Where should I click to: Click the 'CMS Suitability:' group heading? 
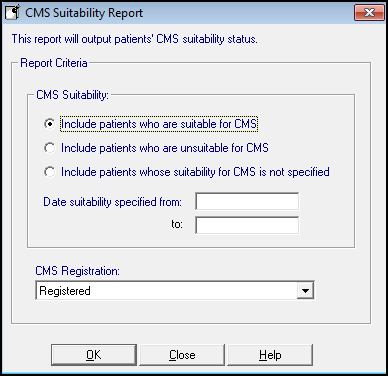(x=72, y=95)
